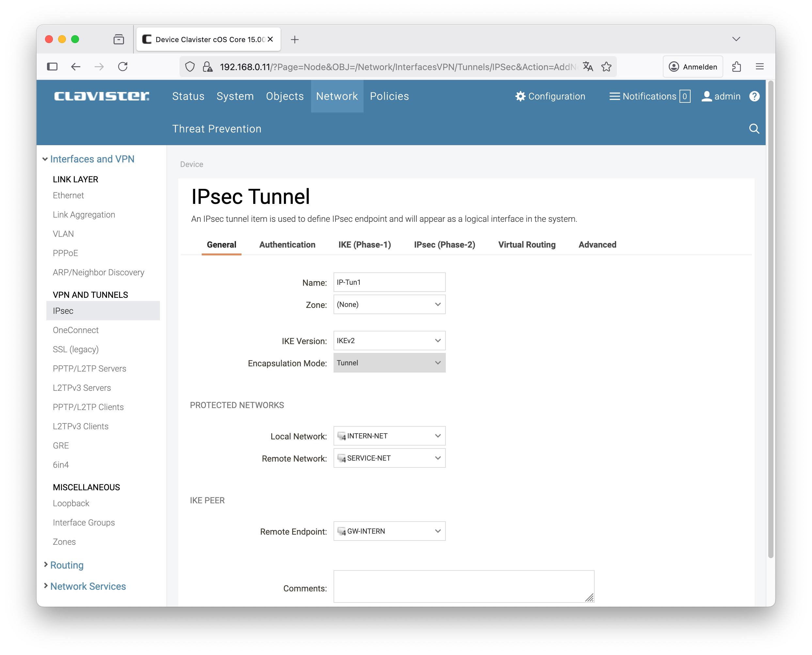The image size is (812, 655).
Task: Click the help question mark icon
Action: click(x=754, y=96)
